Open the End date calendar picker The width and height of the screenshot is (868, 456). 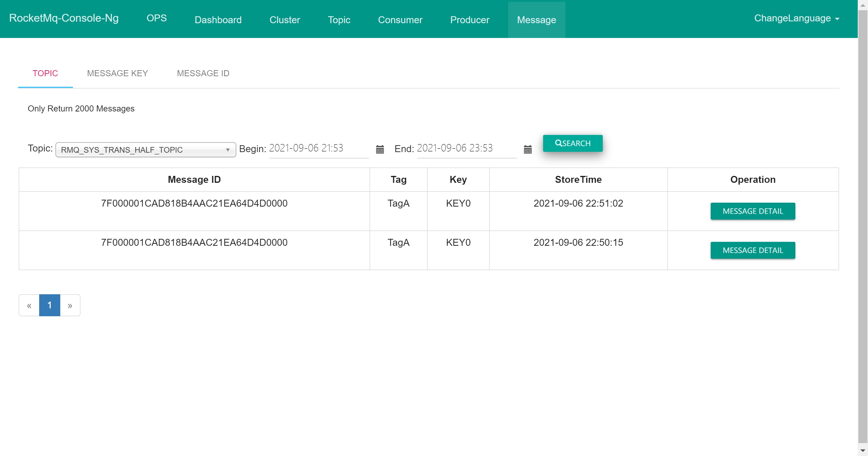(x=527, y=150)
